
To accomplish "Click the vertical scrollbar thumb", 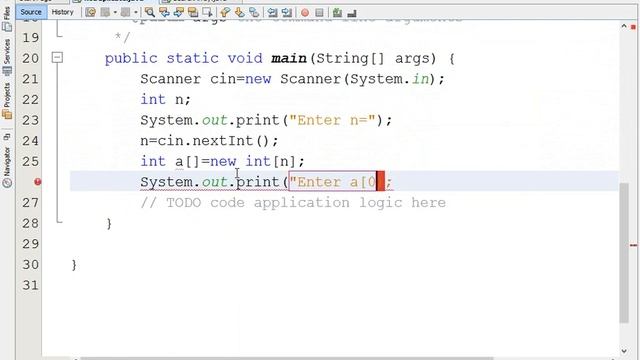I will coord(624,253).
